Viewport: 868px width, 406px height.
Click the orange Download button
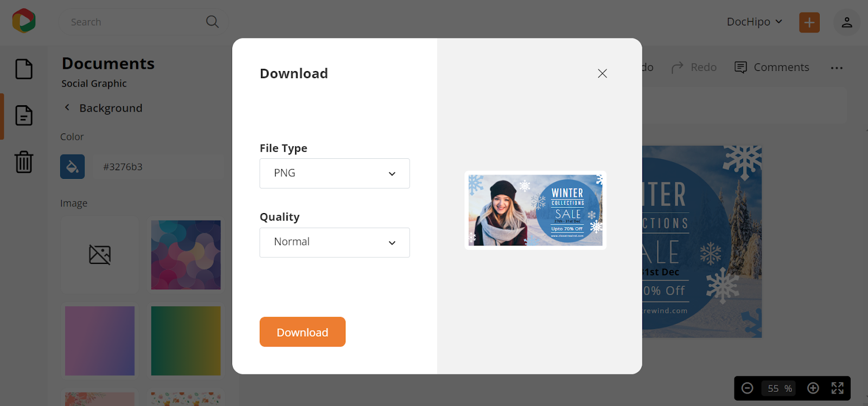pyautogui.click(x=303, y=332)
